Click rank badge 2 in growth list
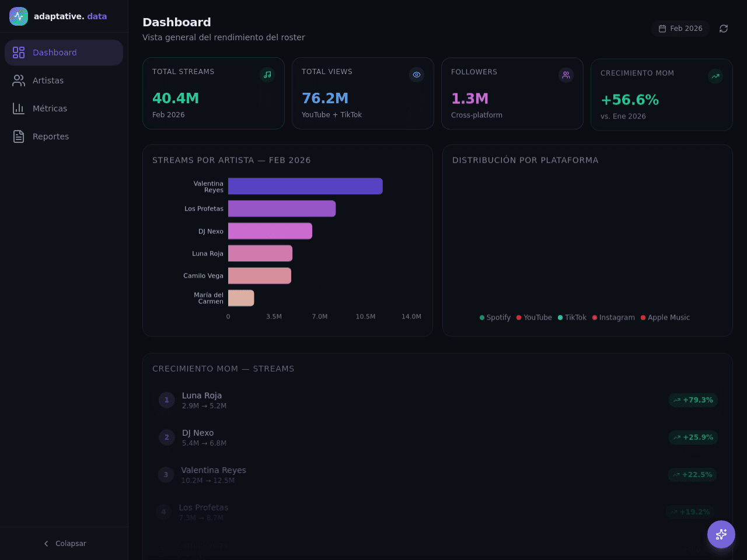 tap(166, 437)
